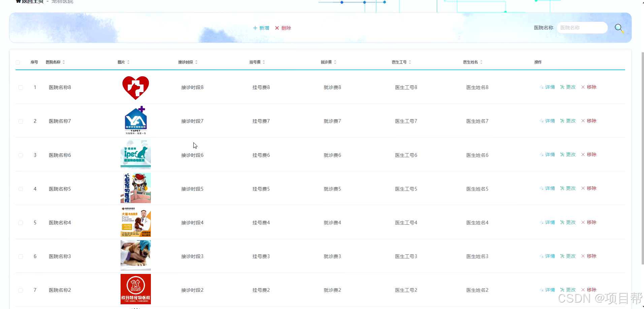Select the 医生工号4 cell

406,223
